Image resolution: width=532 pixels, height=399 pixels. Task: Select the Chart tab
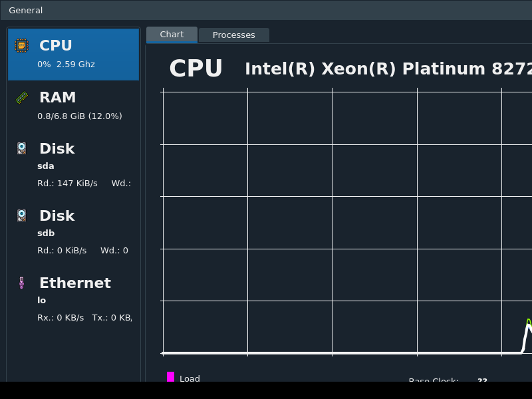[172, 35]
